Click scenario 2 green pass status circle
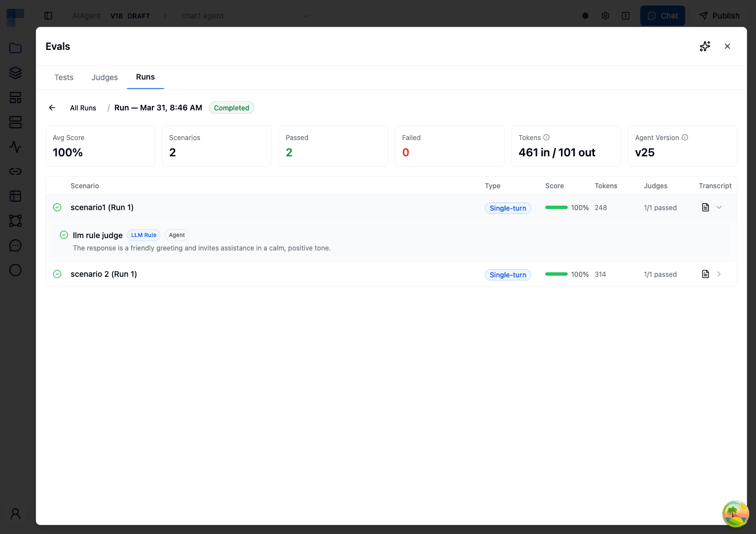This screenshot has height=534, width=756. pyautogui.click(x=57, y=274)
